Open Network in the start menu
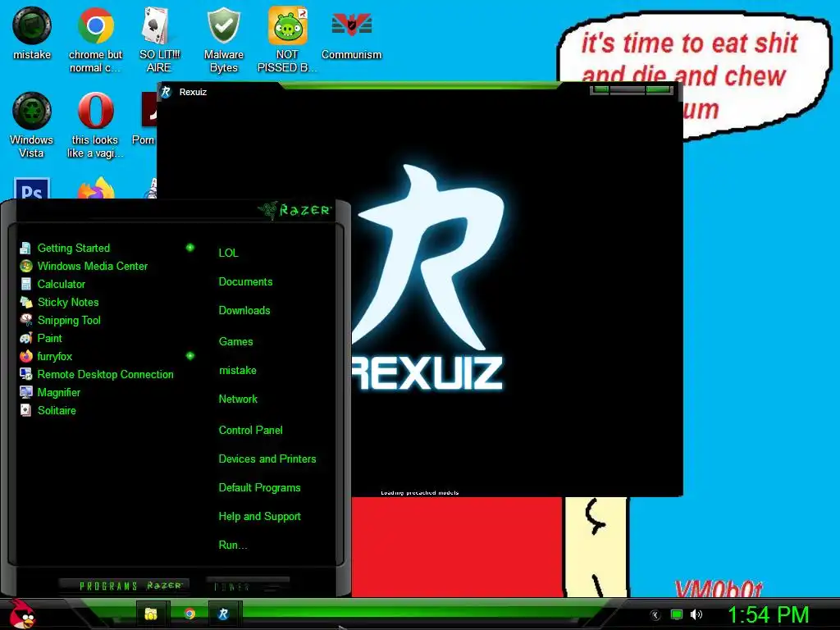840x630 pixels. [238, 399]
